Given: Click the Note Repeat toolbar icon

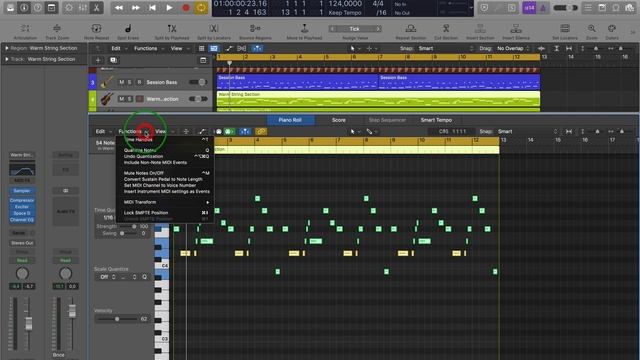Looking at the screenshot, I should click(x=96, y=29).
